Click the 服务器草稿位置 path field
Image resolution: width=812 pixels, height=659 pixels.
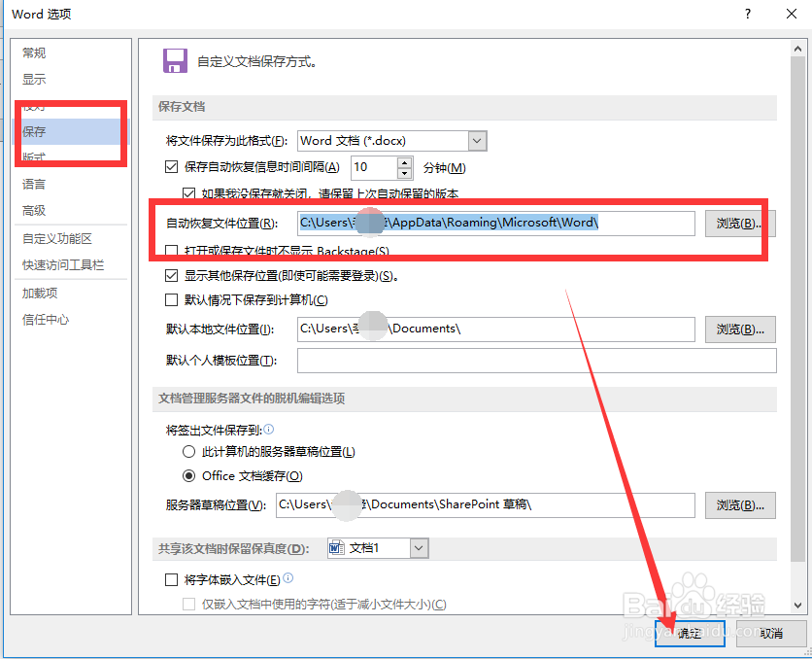click(x=486, y=505)
